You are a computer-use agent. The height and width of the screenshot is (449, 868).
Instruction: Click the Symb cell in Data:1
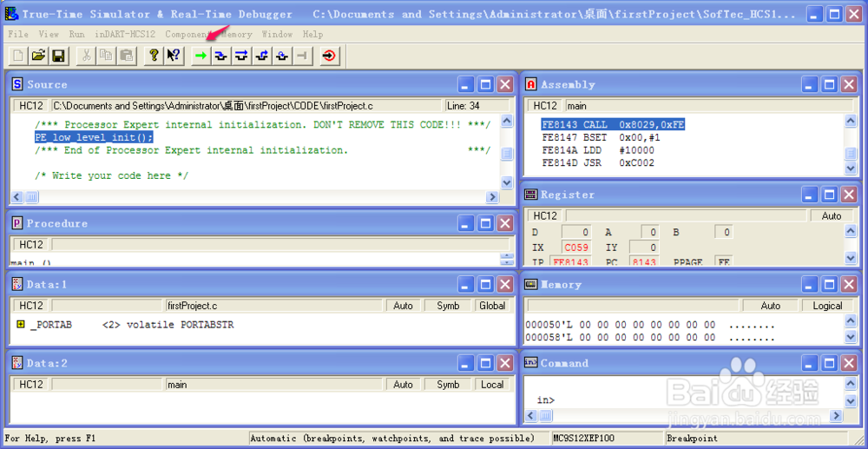[x=448, y=306]
